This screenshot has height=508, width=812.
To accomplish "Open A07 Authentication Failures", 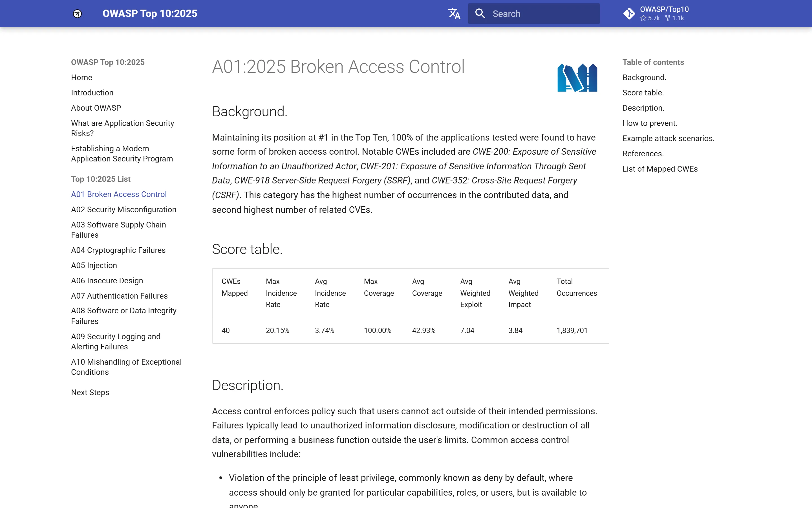I will 119,296.
